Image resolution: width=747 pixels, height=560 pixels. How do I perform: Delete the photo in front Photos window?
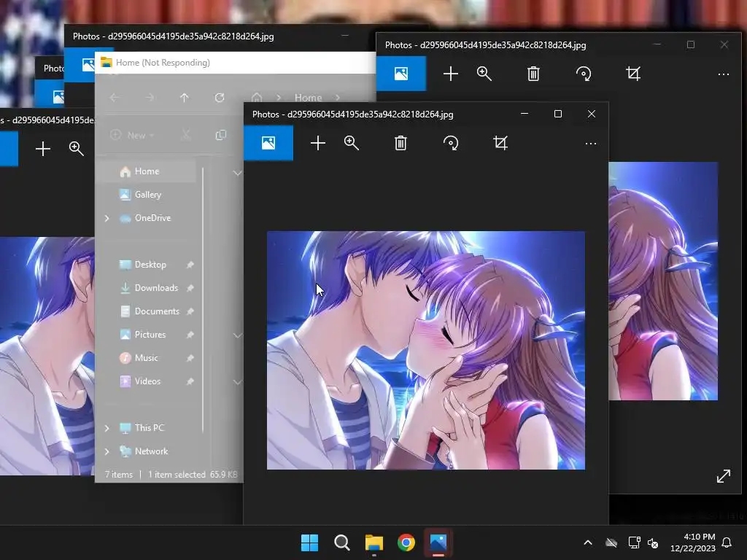(x=400, y=143)
